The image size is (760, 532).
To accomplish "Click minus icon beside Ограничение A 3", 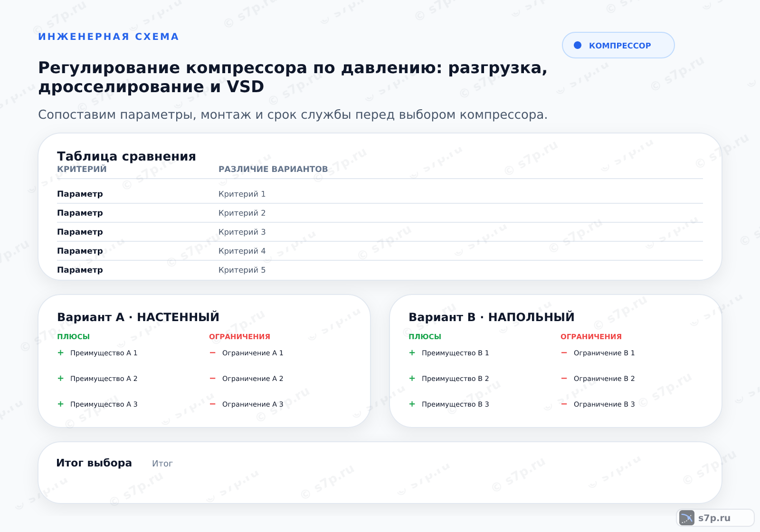I will point(212,404).
